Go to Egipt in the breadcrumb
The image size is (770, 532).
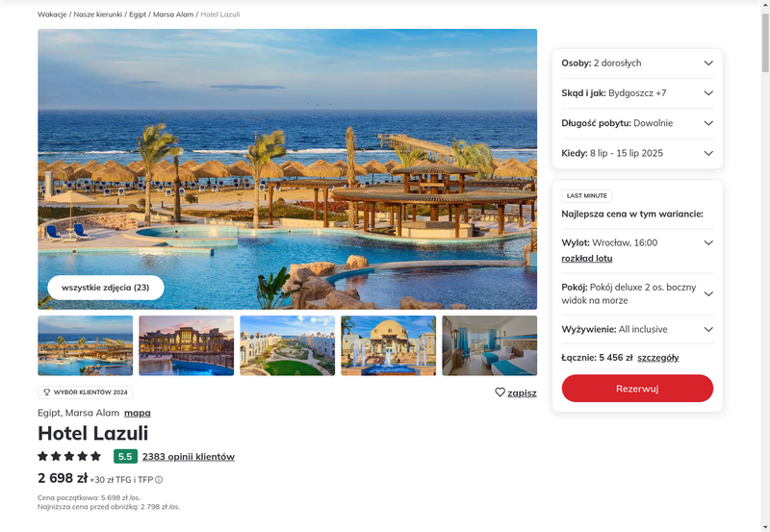(138, 14)
